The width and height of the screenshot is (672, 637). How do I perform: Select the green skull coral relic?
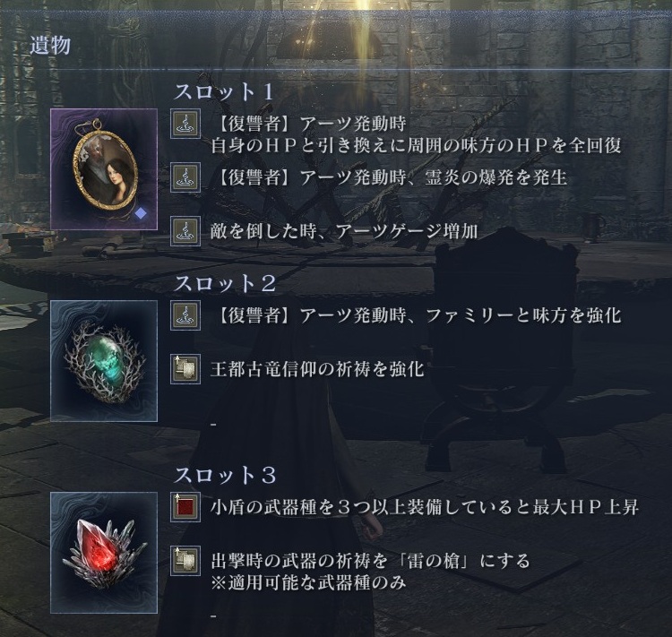(x=104, y=361)
